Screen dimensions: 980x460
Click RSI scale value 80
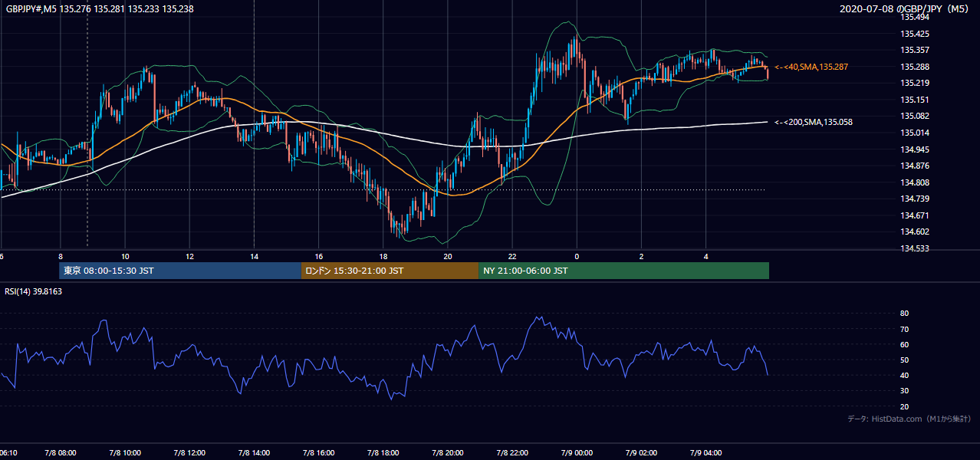point(905,314)
